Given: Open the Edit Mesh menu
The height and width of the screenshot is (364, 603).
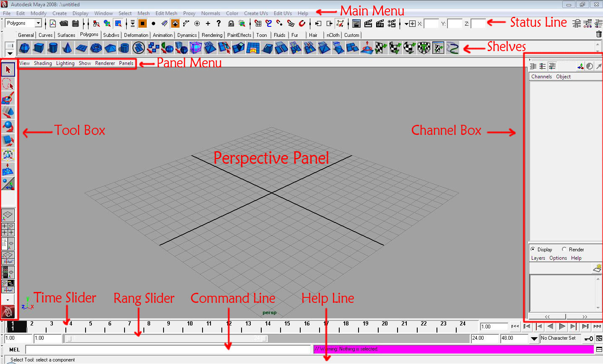Looking at the screenshot, I should 166,13.
